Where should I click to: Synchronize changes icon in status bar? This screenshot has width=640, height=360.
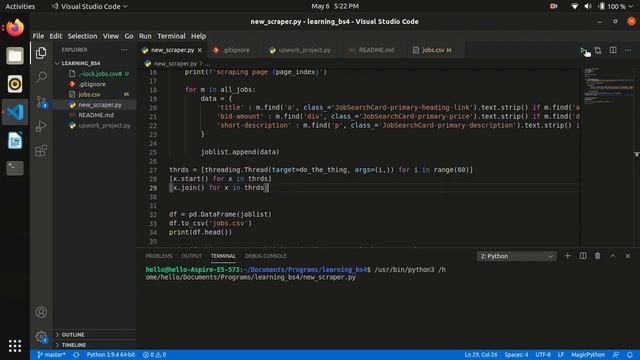coord(76,355)
